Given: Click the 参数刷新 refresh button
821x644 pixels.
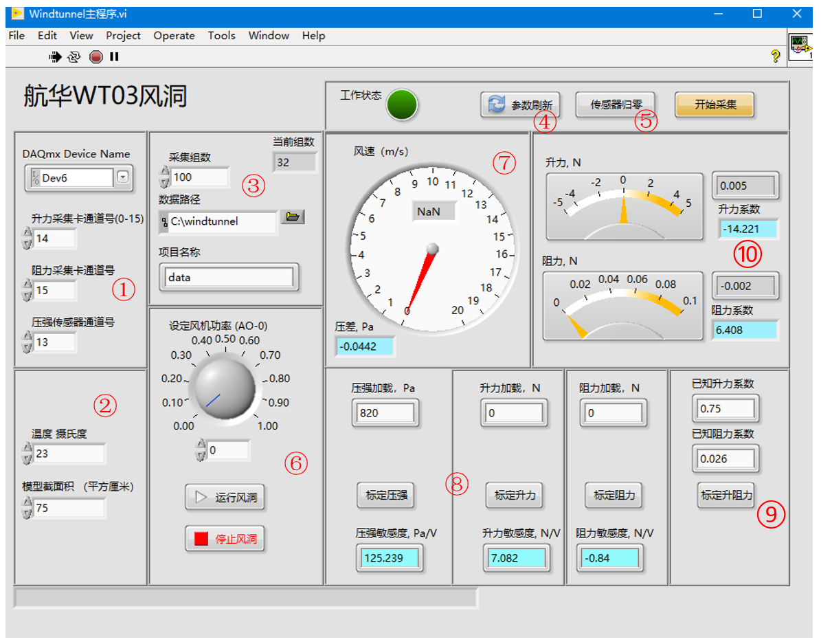Looking at the screenshot, I should [x=520, y=105].
